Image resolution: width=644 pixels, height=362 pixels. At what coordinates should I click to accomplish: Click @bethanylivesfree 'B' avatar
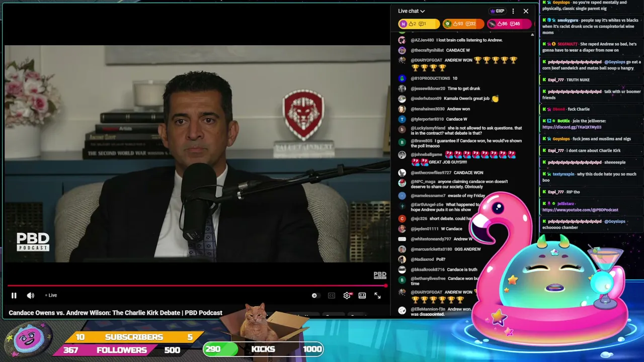pyautogui.click(x=402, y=280)
